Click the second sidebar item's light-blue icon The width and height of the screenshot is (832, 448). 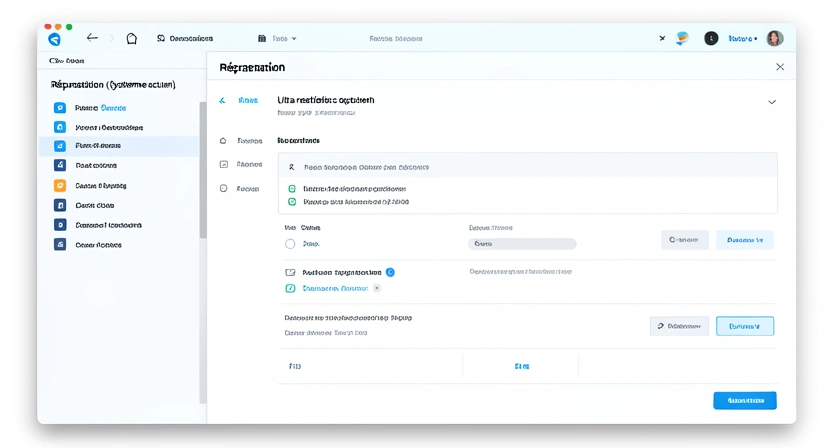60,127
